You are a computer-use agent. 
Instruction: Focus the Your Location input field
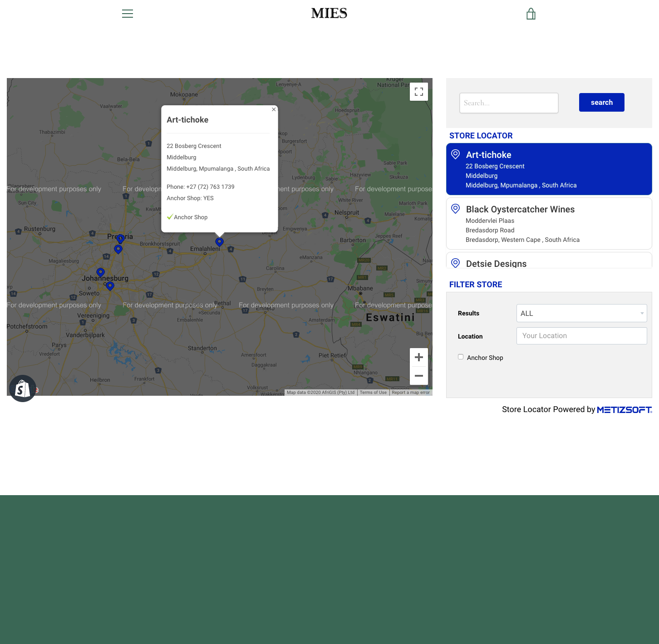pyautogui.click(x=581, y=336)
